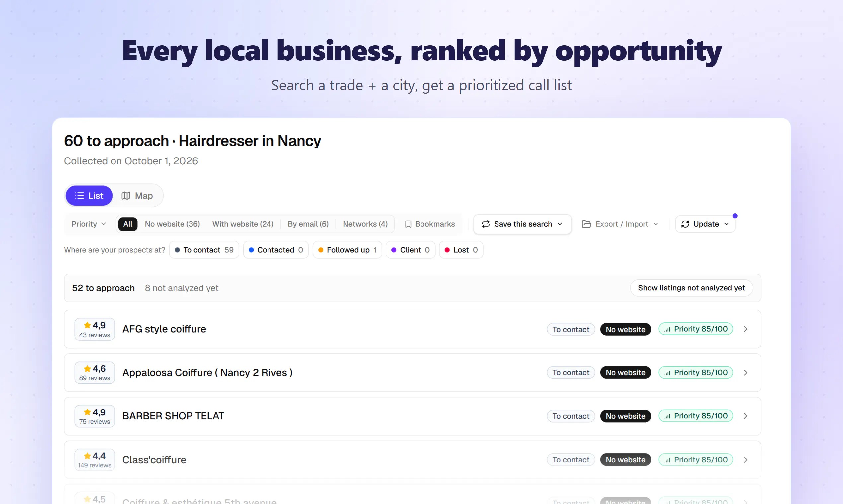
Task: Open the Export / Import menu
Action: point(620,224)
